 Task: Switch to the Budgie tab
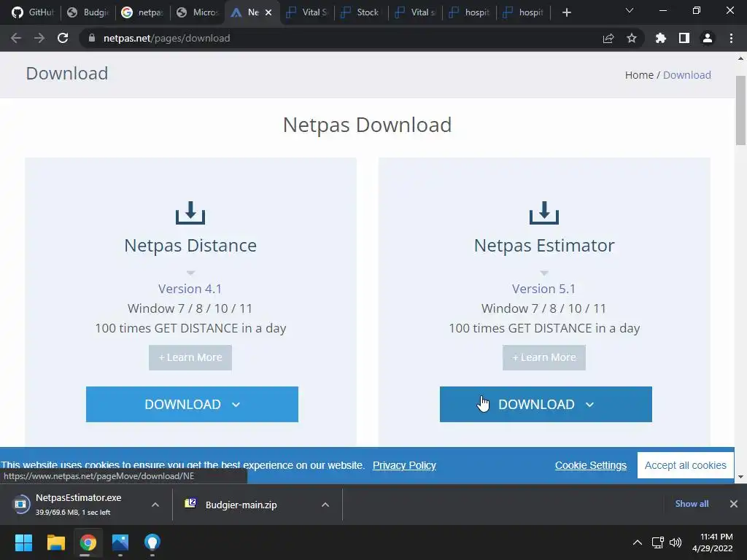[88, 12]
